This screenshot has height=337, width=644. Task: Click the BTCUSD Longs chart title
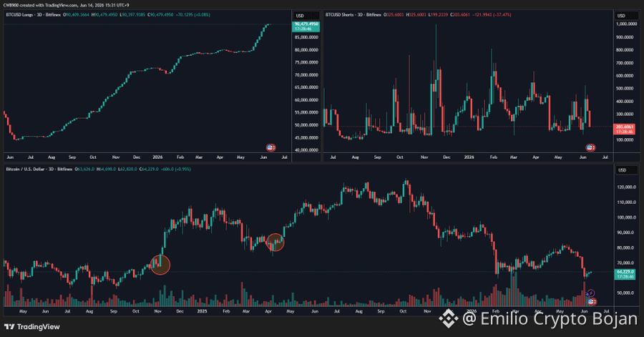click(33, 15)
